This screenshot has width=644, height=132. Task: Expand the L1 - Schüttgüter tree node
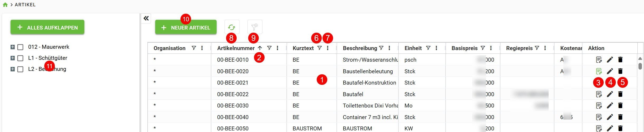pyautogui.click(x=12, y=58)
